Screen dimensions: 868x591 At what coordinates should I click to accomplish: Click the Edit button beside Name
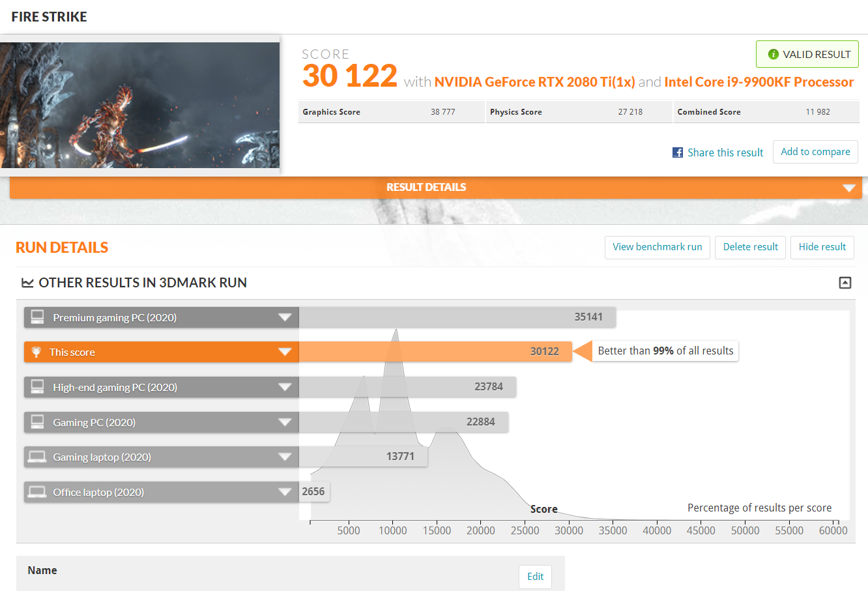coord(536,577)
